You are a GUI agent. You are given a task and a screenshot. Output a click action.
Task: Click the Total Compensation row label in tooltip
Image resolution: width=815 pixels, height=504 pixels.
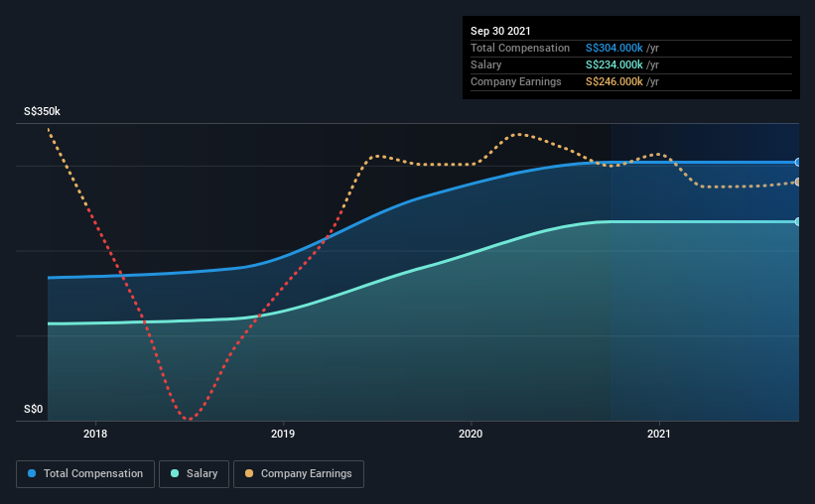520,48
